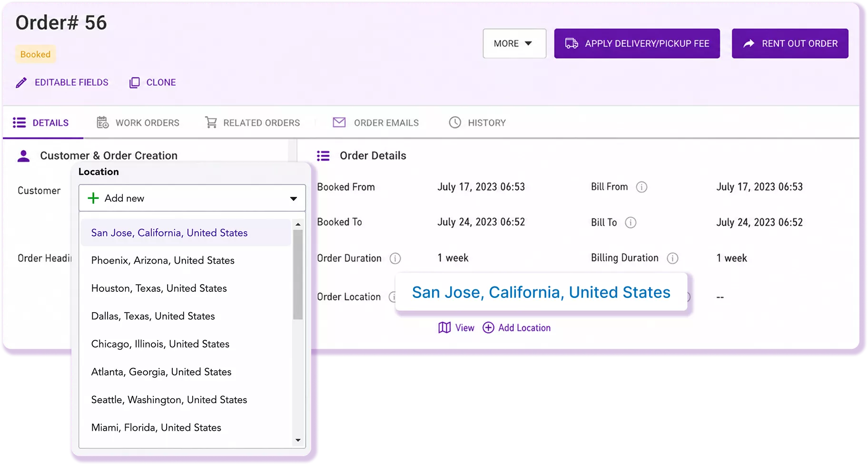Click the Clone copy icon
Screen dimensions: 868x465
click(135, 83)
